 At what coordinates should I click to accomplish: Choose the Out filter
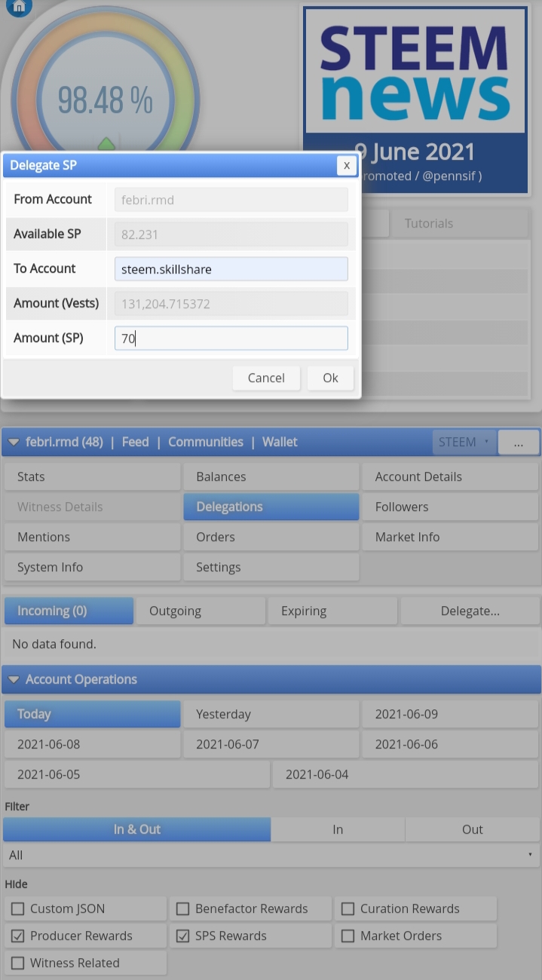(x=473, y=829)
